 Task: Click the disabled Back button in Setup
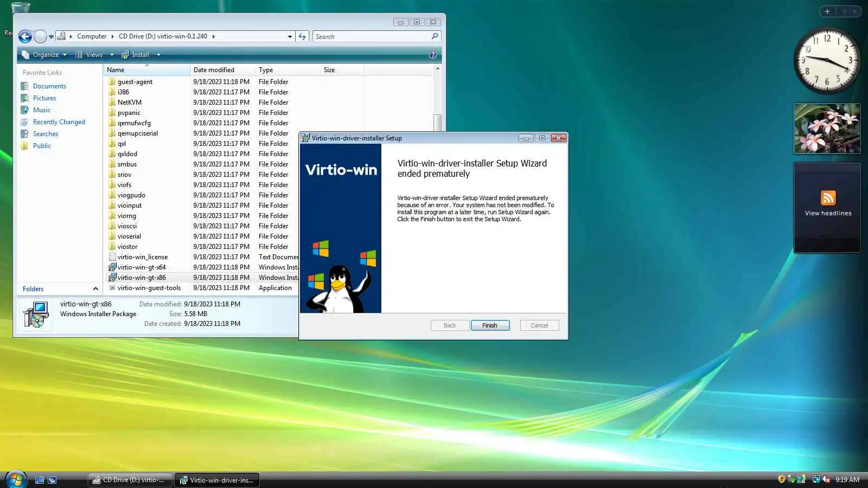(x=450, y=325)
